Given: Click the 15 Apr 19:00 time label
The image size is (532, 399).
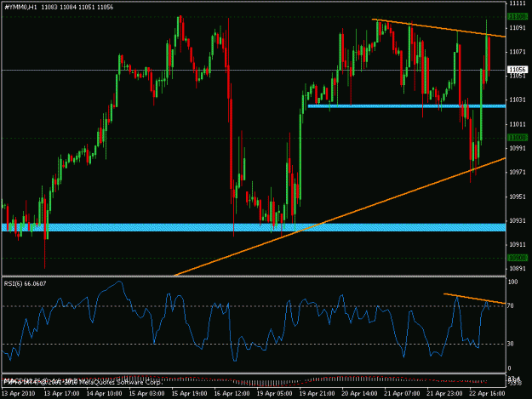Looking at the screenshot, I should click(x=189, y=394).
